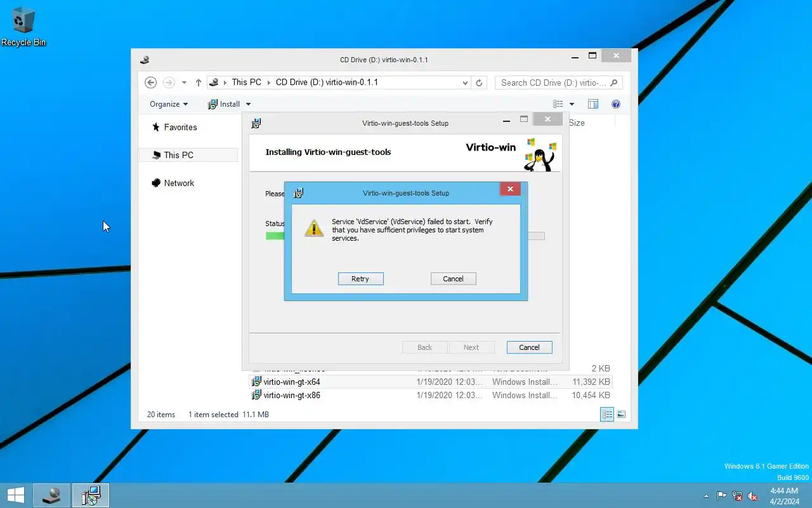Click network status tray icon

click(x=737, y=496)
